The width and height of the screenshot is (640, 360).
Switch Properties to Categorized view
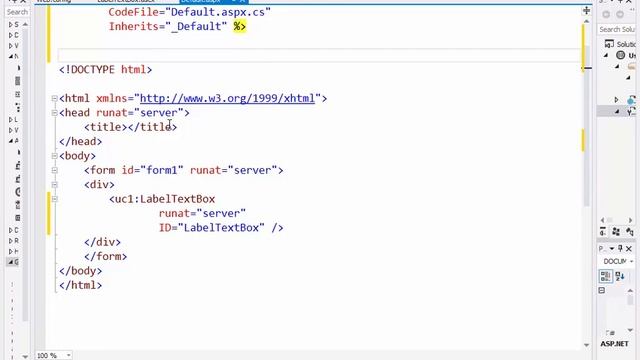click(606, 276)
